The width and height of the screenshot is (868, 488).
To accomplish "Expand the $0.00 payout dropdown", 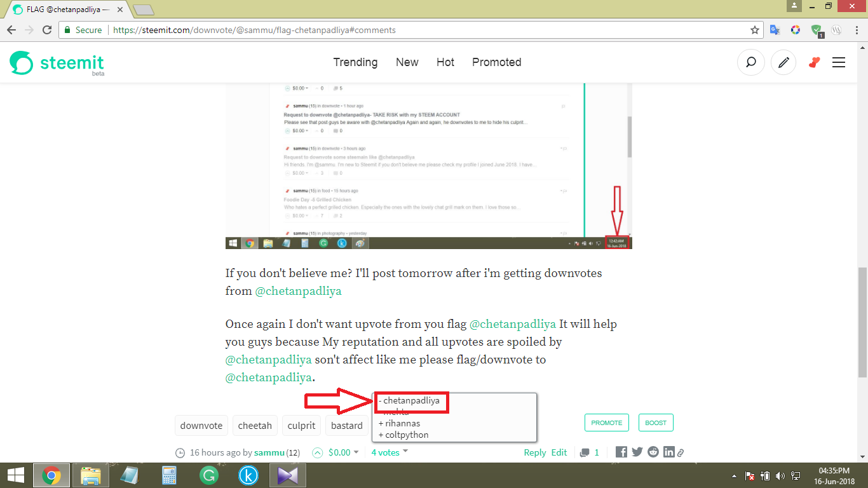I will [344, 452].
